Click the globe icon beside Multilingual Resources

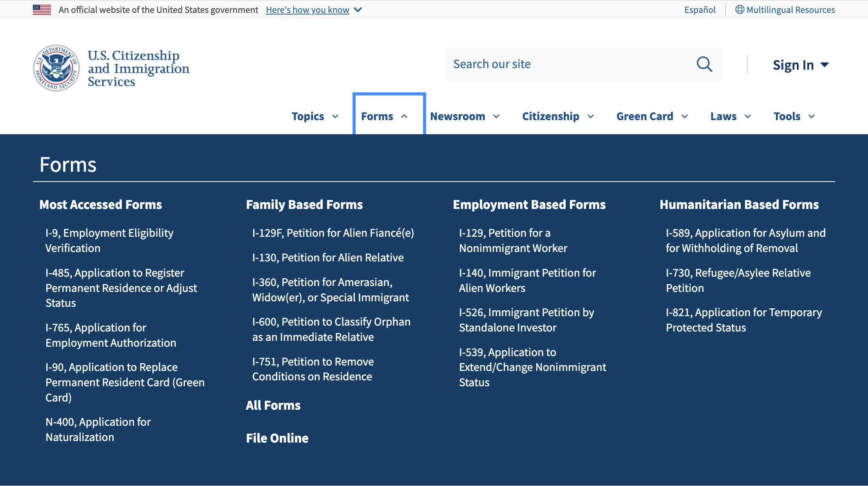(x=739, y=10)
